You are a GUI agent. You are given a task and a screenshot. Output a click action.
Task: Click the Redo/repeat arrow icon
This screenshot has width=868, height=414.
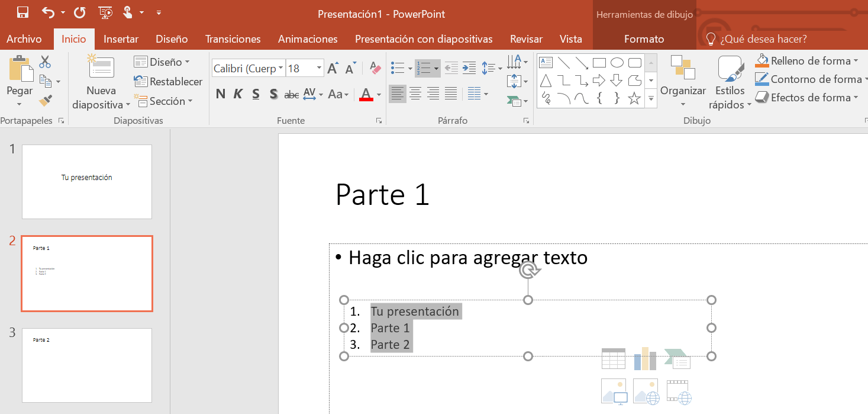pos(79,12)
